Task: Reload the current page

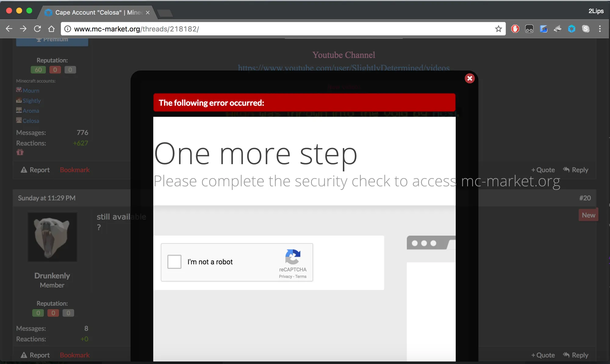Action: (x=37, y=29)
